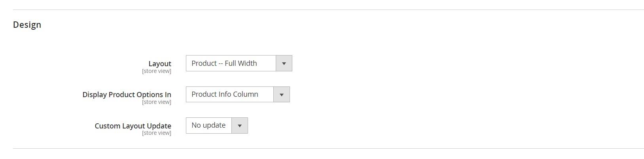The image size is (644, 159).
Task: Open the Custom Layout Update dropdown
Action: coord(216,126)
